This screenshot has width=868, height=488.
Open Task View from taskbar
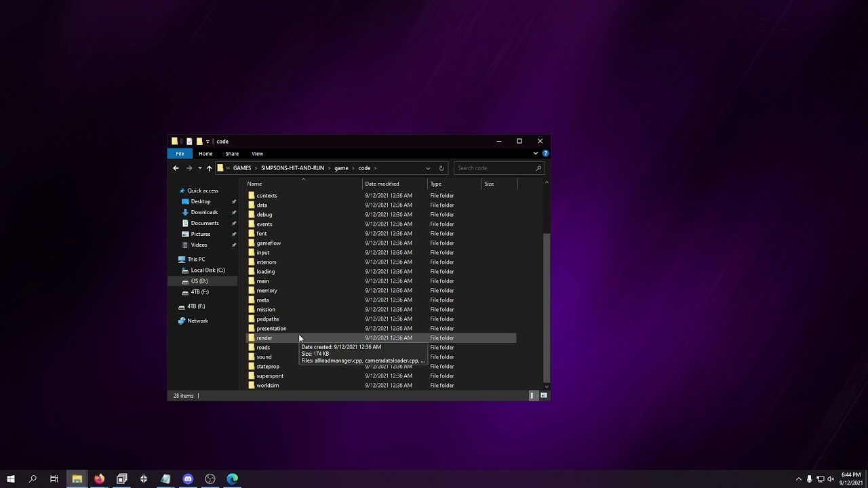click(x=54, y=479)
